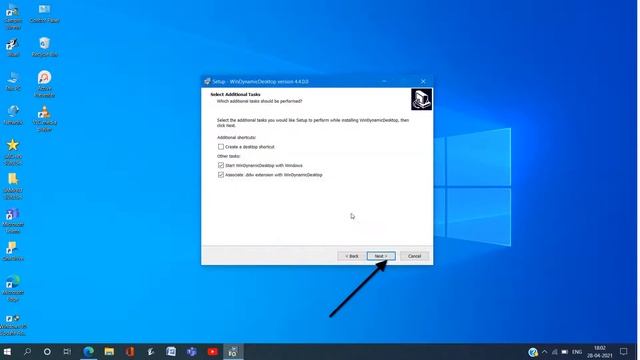Open the Setup title bar system icon
The height and width of the screenshot is (360, 640).
click(207, 81)
